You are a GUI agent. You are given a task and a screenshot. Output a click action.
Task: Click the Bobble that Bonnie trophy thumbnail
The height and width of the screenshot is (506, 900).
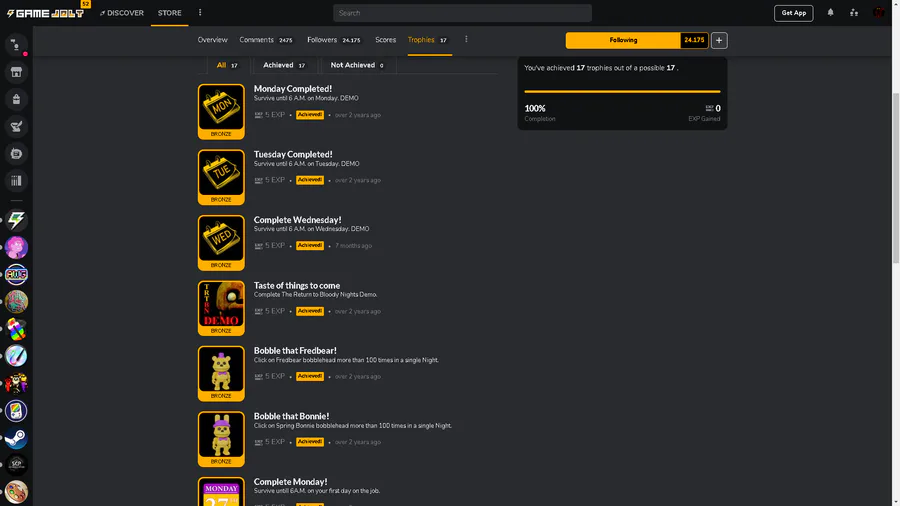tap(221, 439)
